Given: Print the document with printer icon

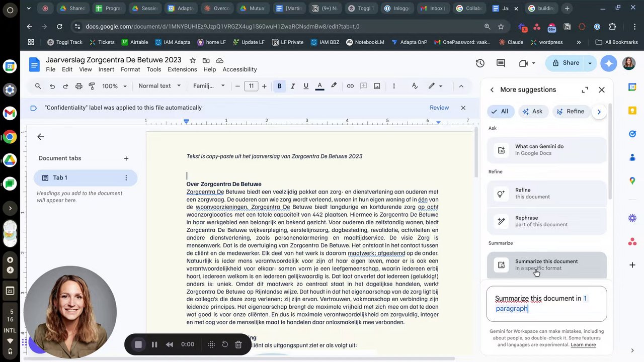Looking at the screenshot, I should pyautogui.click(x=78, y=86).
